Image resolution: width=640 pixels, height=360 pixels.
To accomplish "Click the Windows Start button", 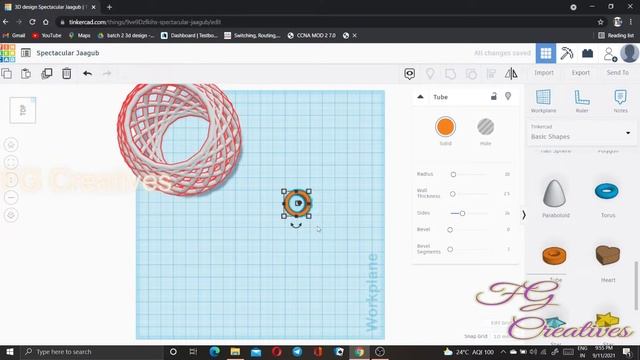I will 9,352.
